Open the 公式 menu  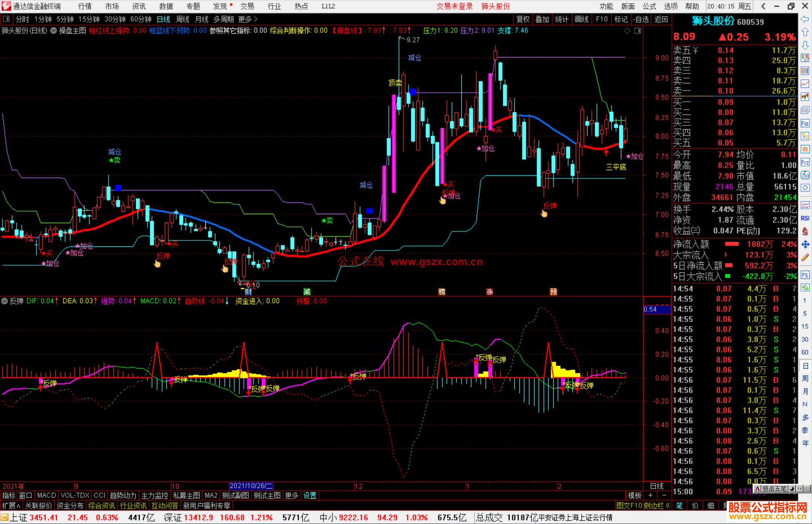pyautogui.click(x=649, y=6)
